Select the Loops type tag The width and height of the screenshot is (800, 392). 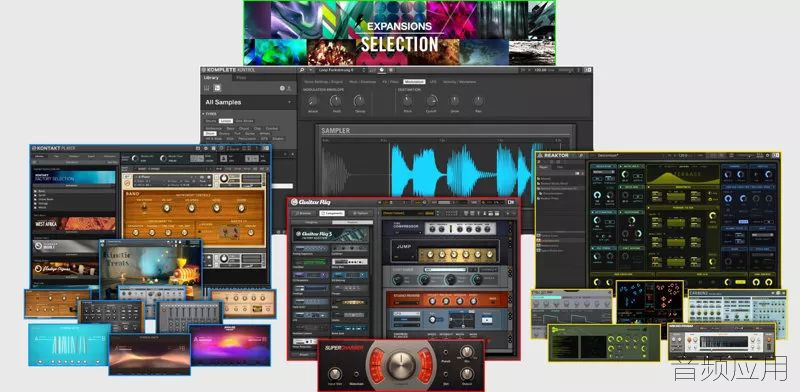point(225,121)
